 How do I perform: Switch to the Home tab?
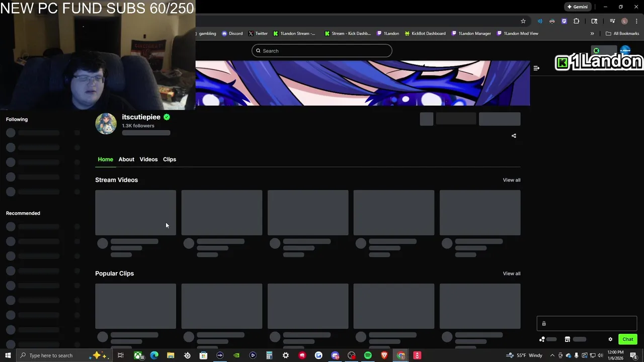105,159
